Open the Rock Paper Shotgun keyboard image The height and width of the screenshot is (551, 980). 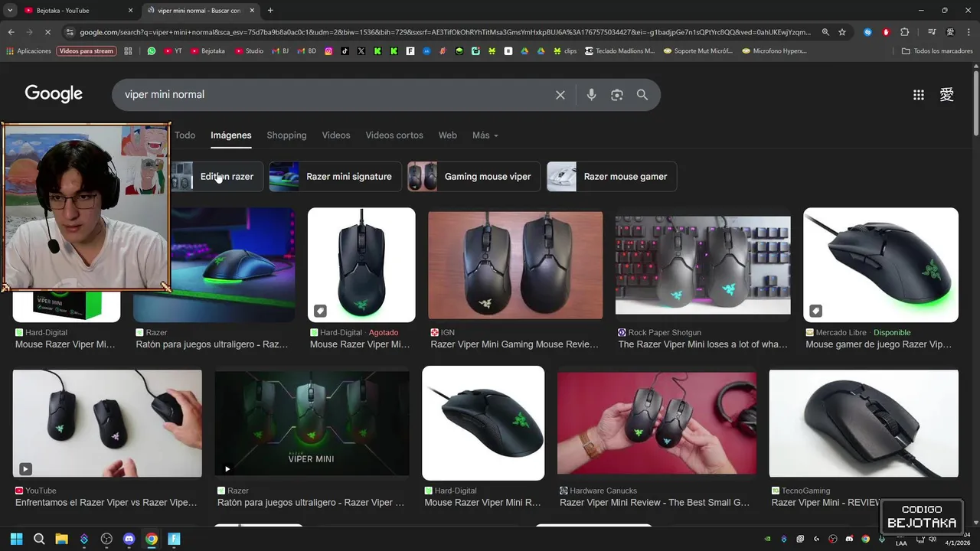point(703,266)
